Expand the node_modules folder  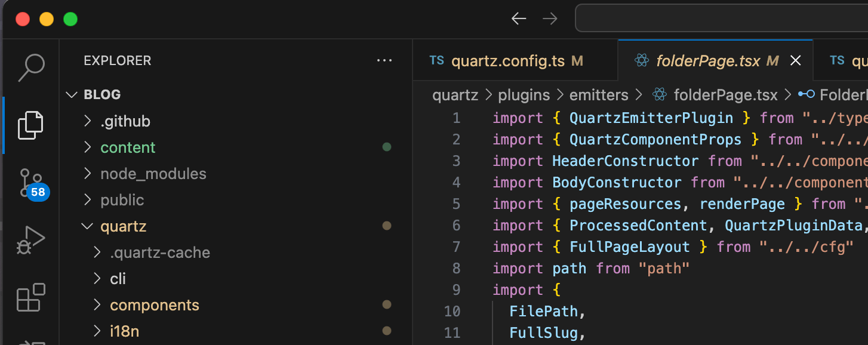(x=153, y=174)
